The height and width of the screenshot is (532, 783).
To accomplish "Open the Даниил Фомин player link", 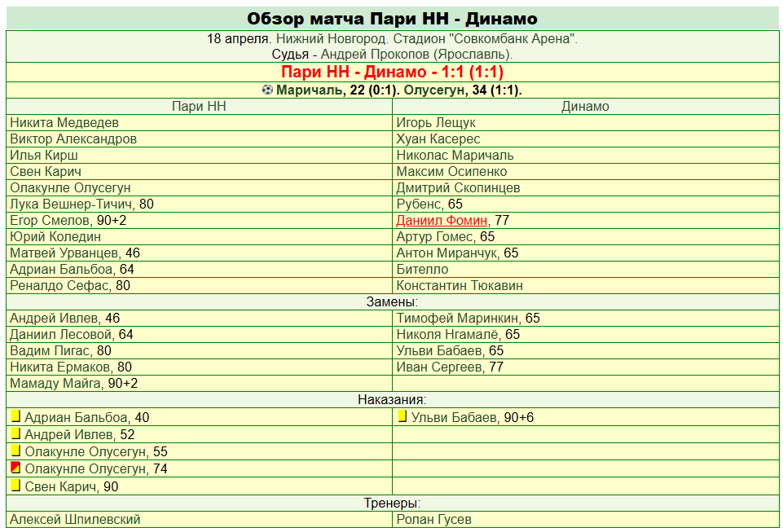I will point(442,220).
